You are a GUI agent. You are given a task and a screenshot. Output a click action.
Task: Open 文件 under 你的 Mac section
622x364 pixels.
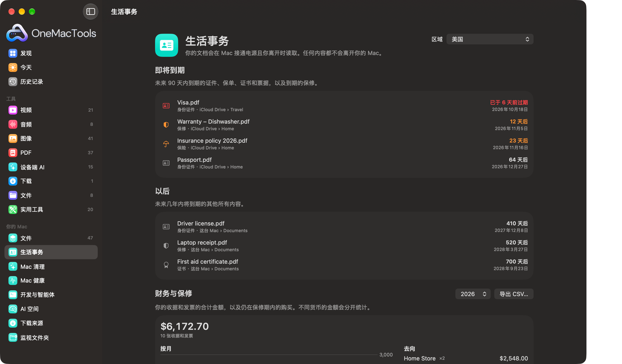pyautogui.click(x=51, y=238)
